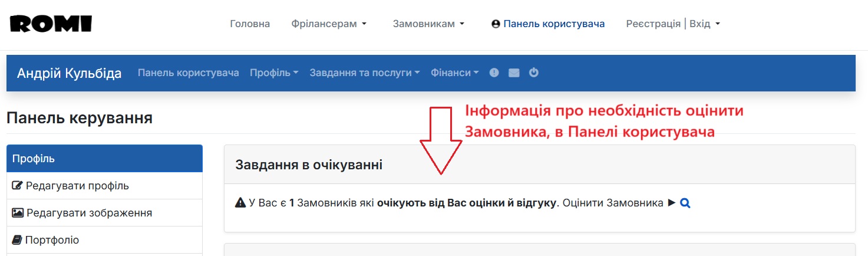Image resolution: width=868 pixels, height=256 pixels.
Task: Open the Фінанси dropdown menu
Action: [x=454, y=73]
